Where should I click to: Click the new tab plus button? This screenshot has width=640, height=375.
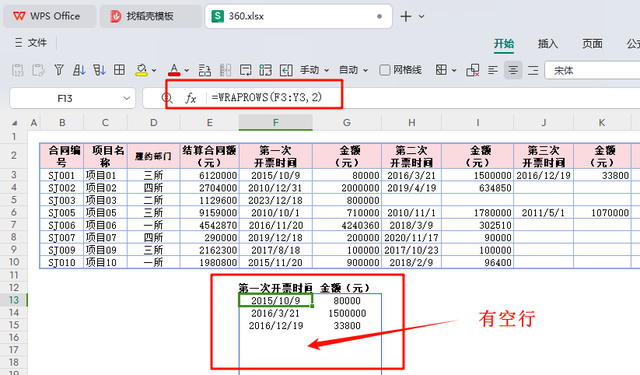[406, 16]
